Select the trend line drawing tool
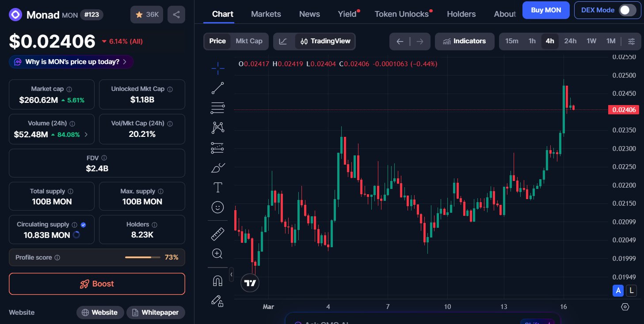Screen dimensions: 644x324 [217, 88]
